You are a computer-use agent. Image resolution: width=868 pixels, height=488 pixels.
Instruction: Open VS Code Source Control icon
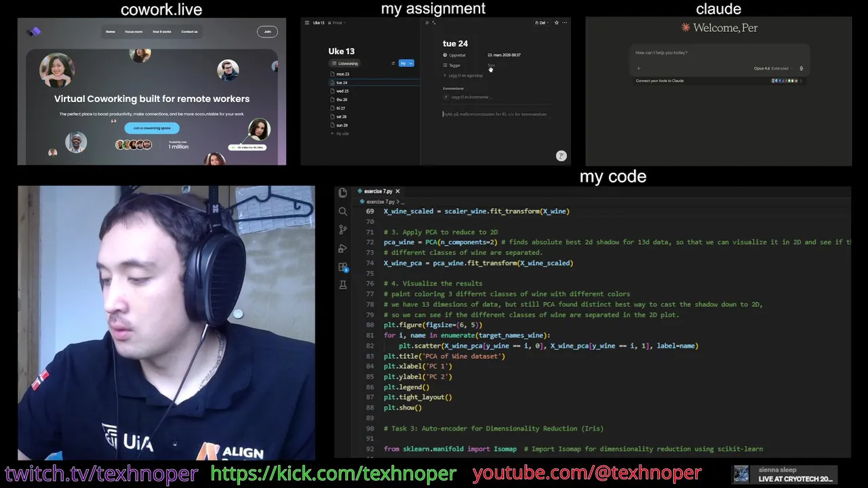[x=343, y=230]
